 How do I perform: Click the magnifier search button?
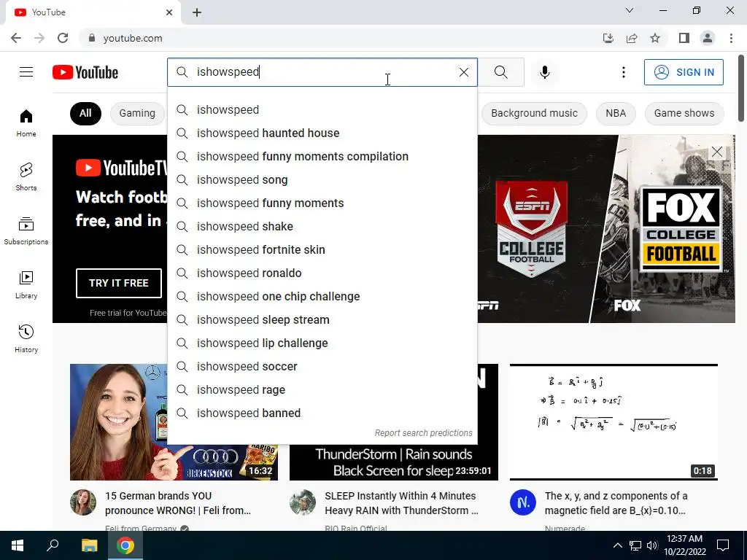pos(500,72)
